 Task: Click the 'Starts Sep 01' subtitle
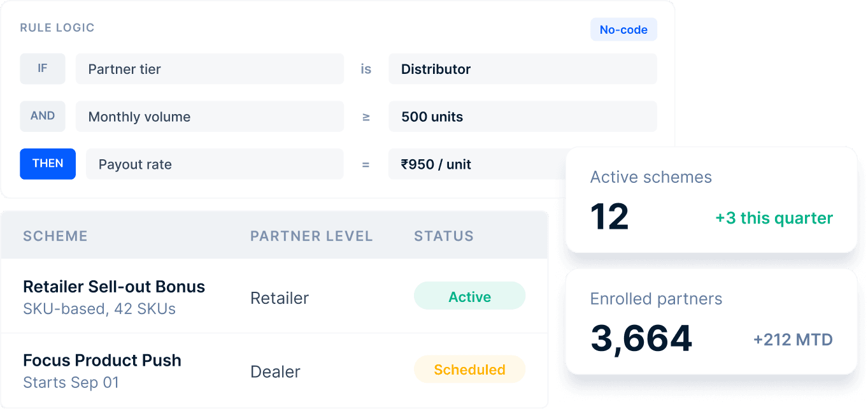click(71, 383)
